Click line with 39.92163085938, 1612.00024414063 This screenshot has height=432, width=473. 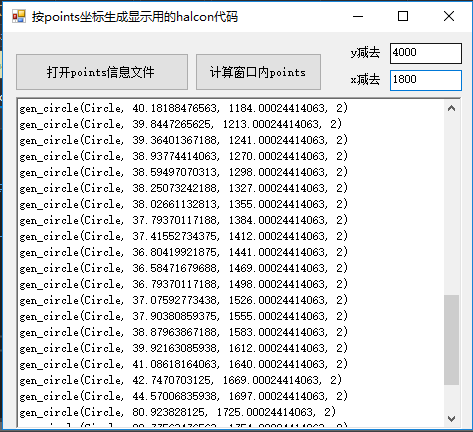(183, 348)
